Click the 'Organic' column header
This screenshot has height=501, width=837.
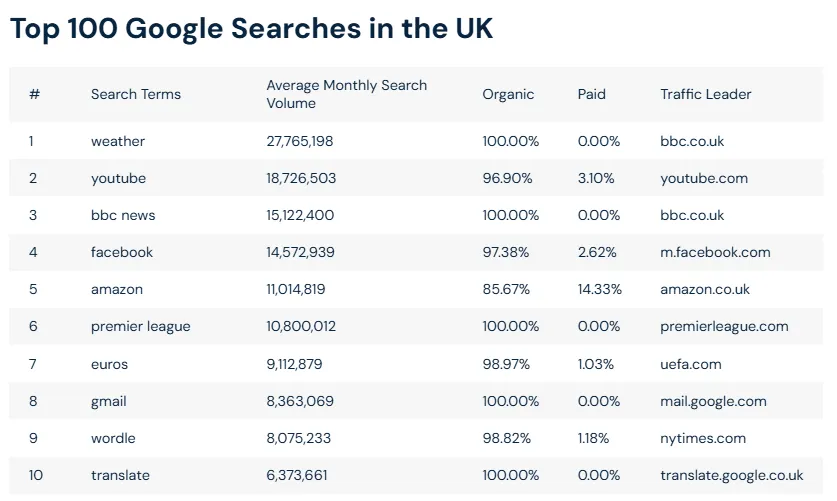(x=508, y=94)
